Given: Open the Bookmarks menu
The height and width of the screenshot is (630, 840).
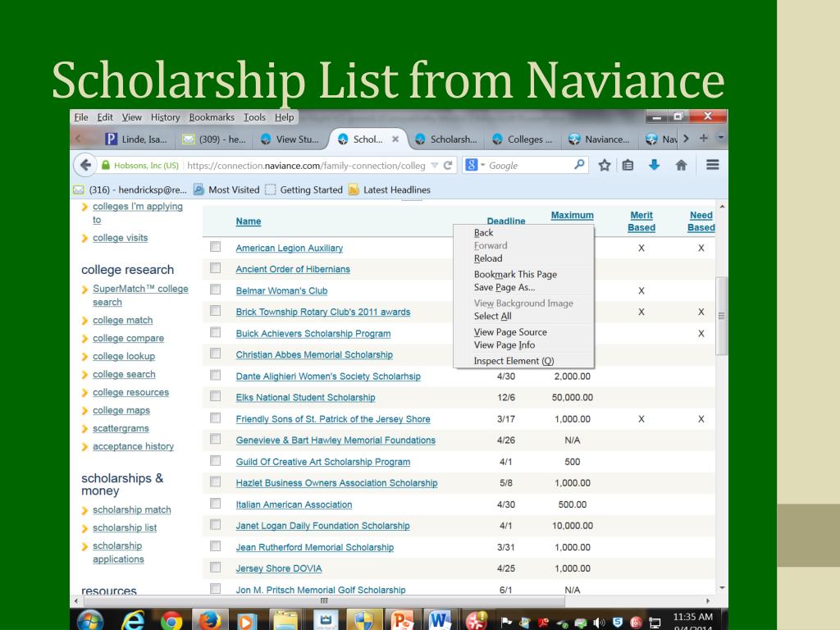Looking at the screenshot, I should [x=211, y=117].
